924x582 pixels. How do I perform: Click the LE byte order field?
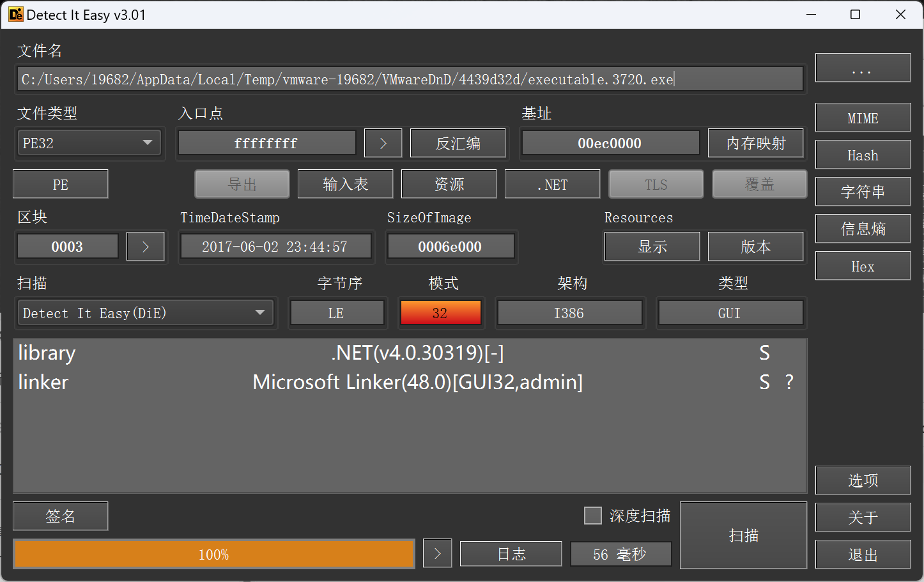(337, 313)
